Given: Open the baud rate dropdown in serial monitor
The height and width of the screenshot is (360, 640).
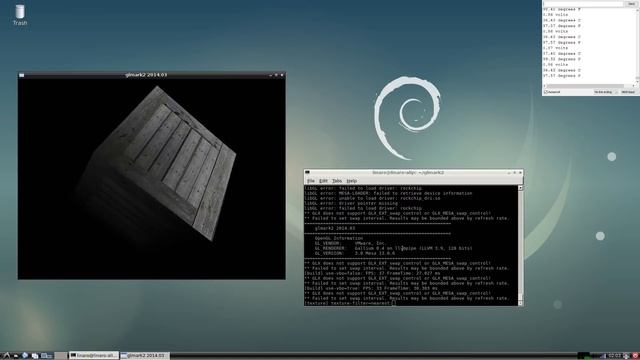Looking at the screenshot, I should point(629,92).
